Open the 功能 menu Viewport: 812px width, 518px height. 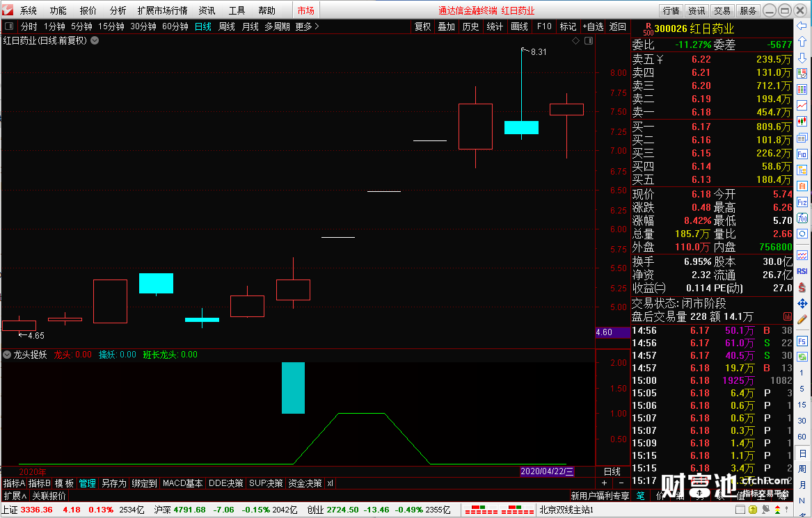[58, 10]
